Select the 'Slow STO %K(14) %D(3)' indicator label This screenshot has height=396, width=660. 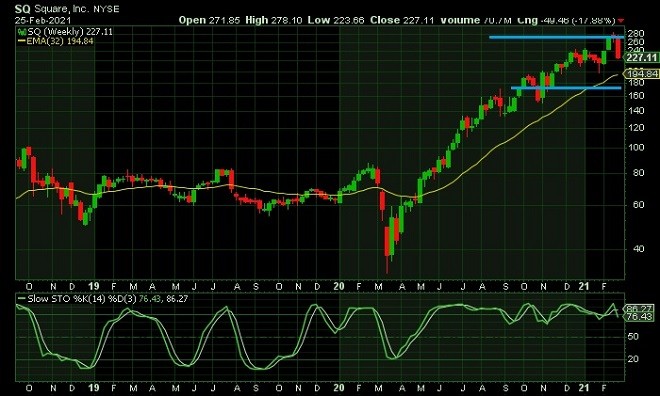(82, 299)
